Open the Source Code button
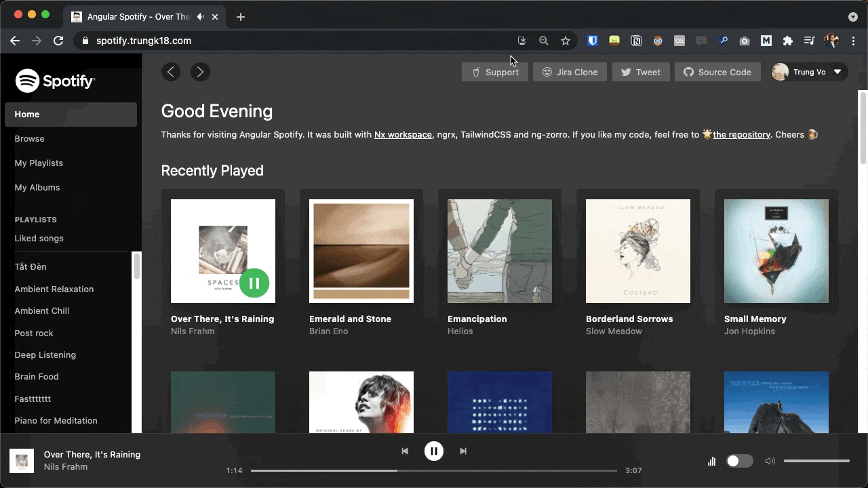 point(717,72)
